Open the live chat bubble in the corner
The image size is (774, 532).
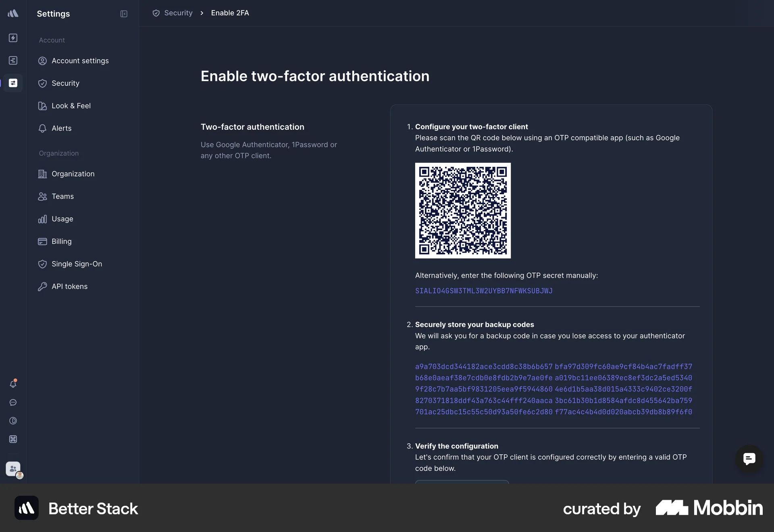[749, 459]
